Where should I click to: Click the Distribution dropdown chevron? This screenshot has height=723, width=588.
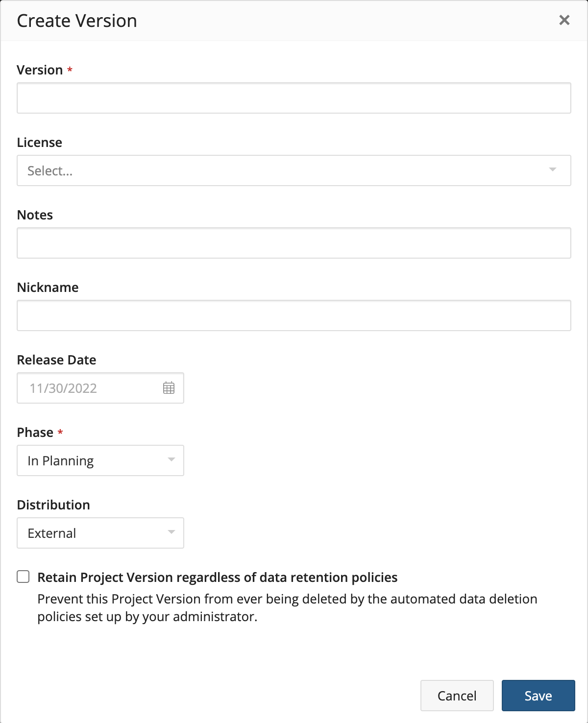click(x=171, y=532)
